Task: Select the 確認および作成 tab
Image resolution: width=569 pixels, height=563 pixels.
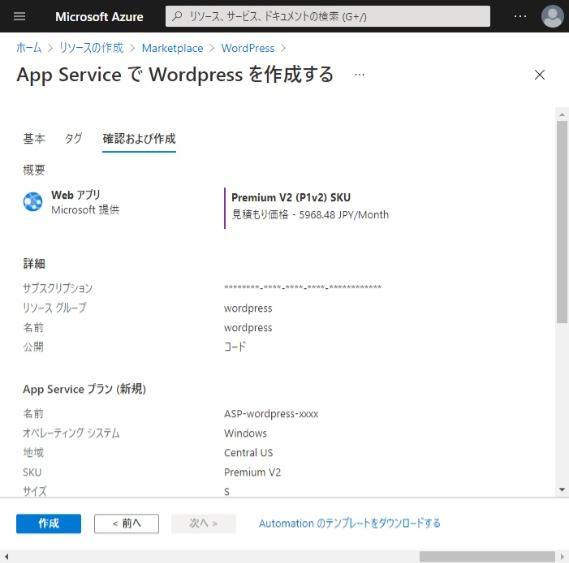Action: [139, 139]
